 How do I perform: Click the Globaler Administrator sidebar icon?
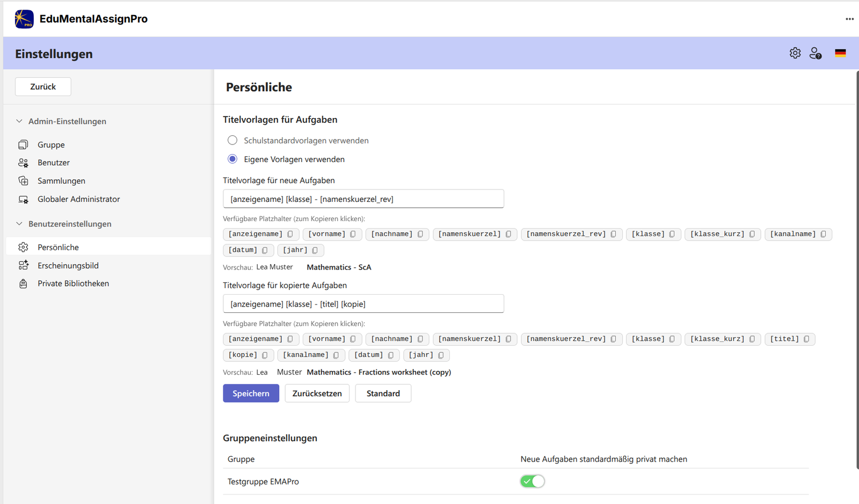coord(23,199)
